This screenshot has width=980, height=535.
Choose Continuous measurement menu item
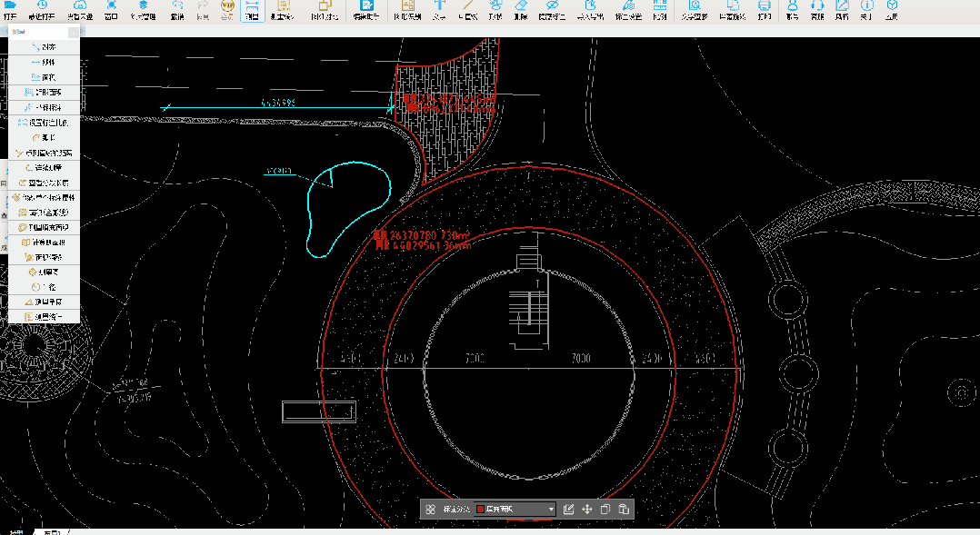[44, 167]
